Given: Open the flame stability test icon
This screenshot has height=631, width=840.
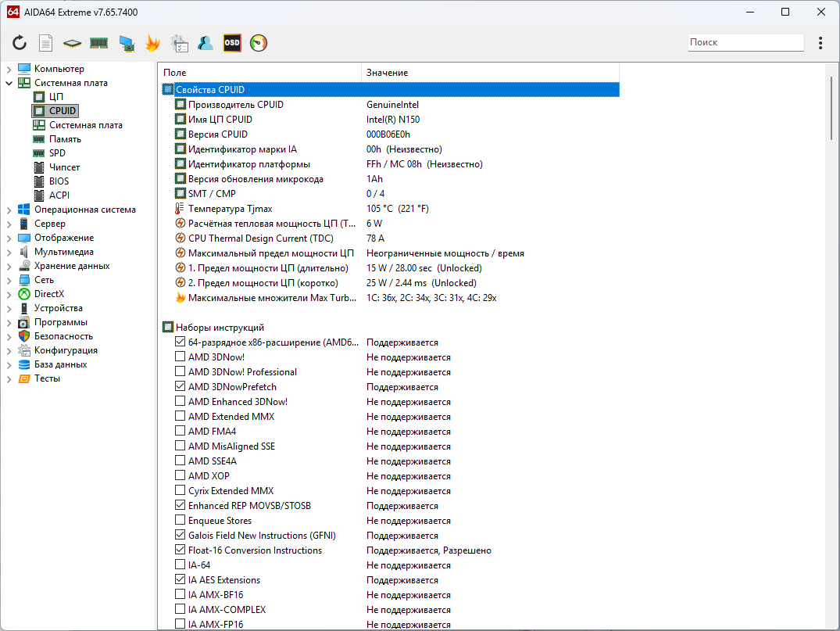Looking at the screenshot, I should point(152,43).
